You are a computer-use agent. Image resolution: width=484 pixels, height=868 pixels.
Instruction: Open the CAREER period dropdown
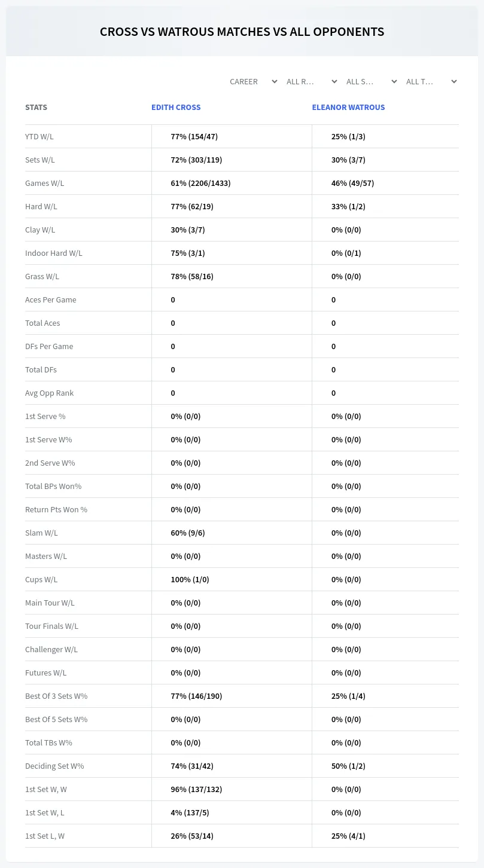253,81
